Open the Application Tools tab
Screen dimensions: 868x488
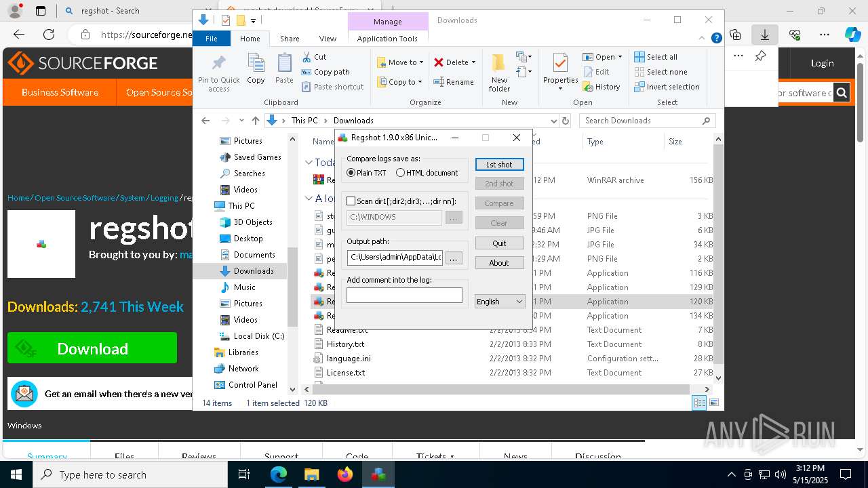[387, 39]
